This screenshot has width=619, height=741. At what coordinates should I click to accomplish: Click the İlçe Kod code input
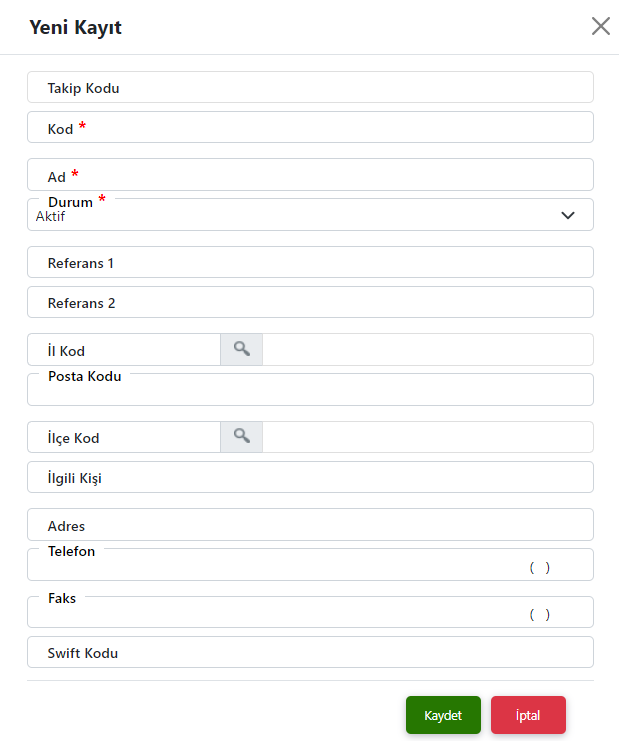click(x=124, y=437)
